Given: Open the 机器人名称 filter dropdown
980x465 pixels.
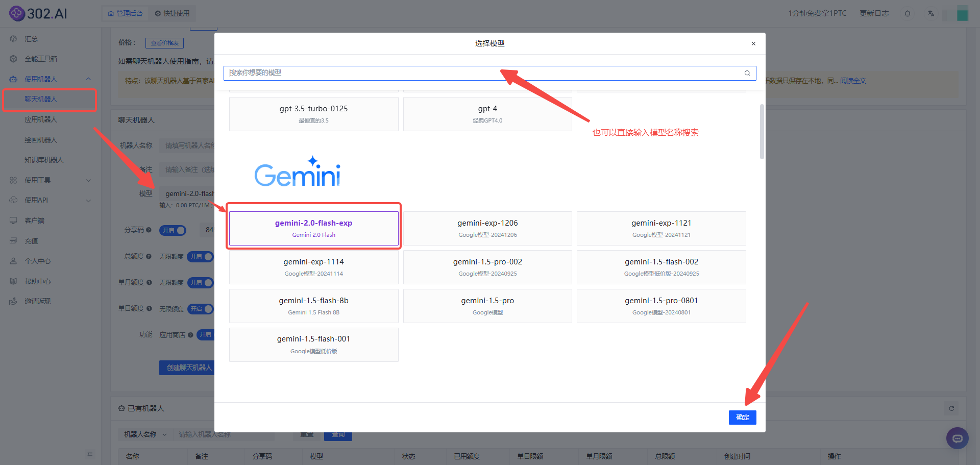Looking at the screenshot, I should click(145, 434).
